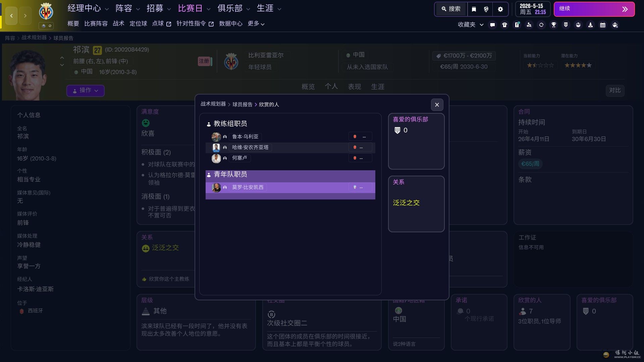
Task: Close the 欣赏的人 popup dialog
Action: (x=437, y=105)
